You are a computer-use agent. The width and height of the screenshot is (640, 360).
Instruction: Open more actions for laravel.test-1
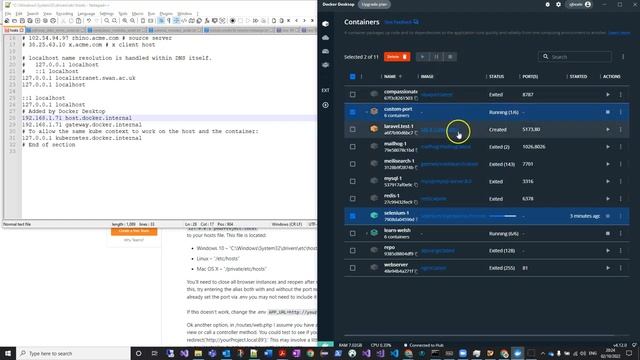point(620,129)
